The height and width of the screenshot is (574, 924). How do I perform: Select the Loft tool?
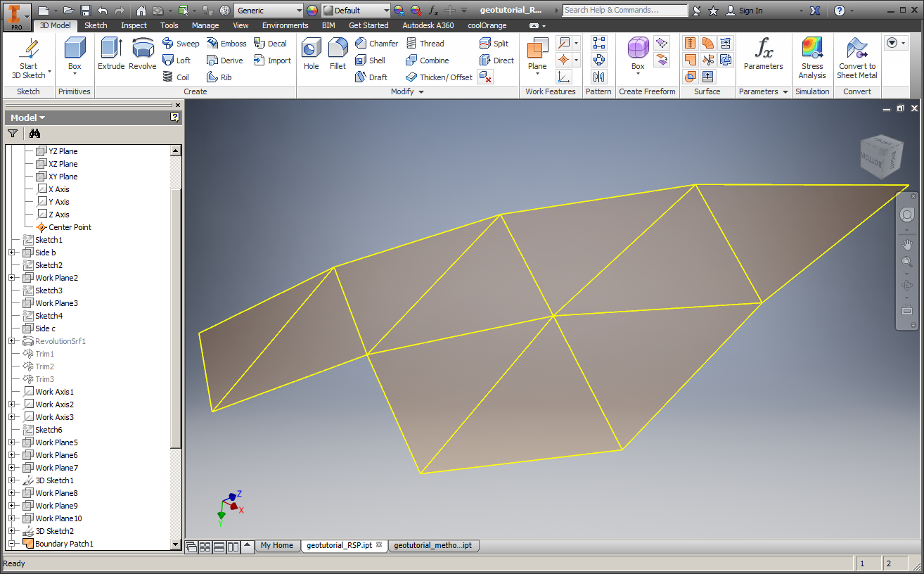click(x=177, y=60)
